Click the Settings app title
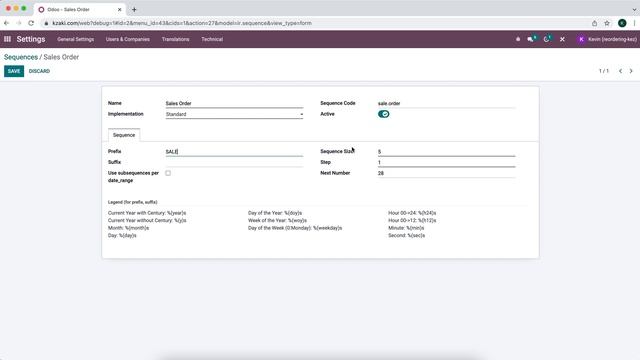This screenshot has height=360, width=640. pyautogui.click(x=31, y=39)
